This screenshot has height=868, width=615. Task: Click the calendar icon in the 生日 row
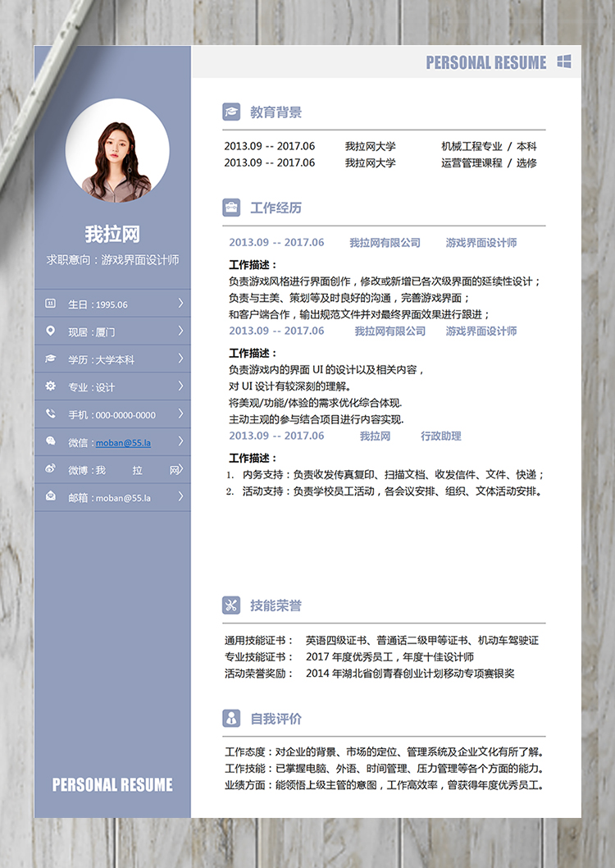[x=50, y=304]
